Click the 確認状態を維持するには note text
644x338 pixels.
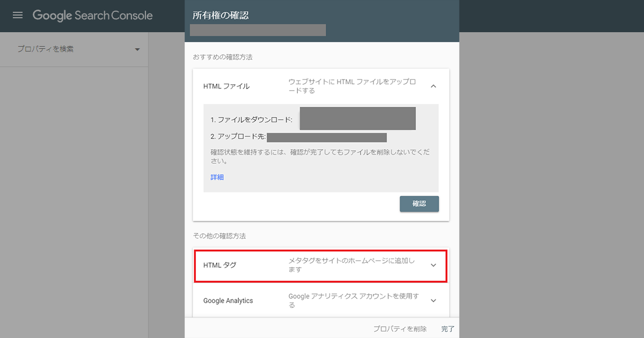(x=320, y=156)
